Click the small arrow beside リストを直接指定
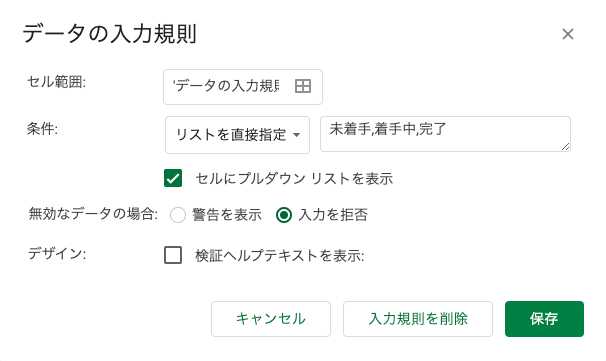The width and height of the screenshot is (606, 361). coord(296,135)
